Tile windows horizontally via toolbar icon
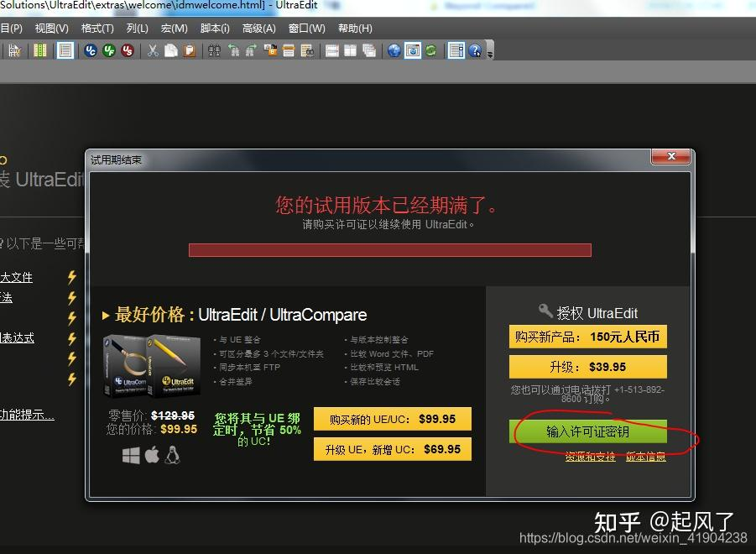This screenshot has width=756, height=554. tap(332, 50)
